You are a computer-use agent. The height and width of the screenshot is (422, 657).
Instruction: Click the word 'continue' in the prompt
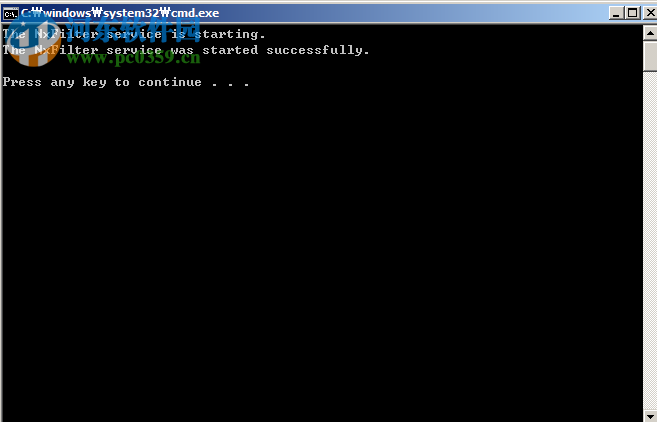coord(170,82)
